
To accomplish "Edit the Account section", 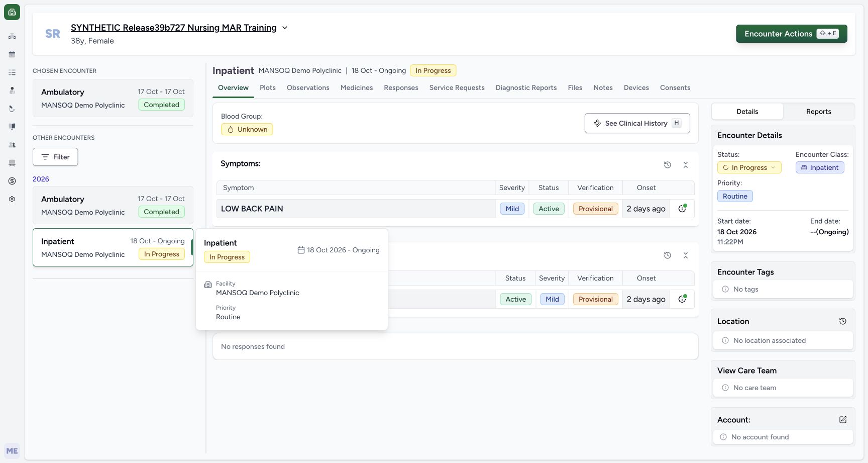I will coord(843,420).
